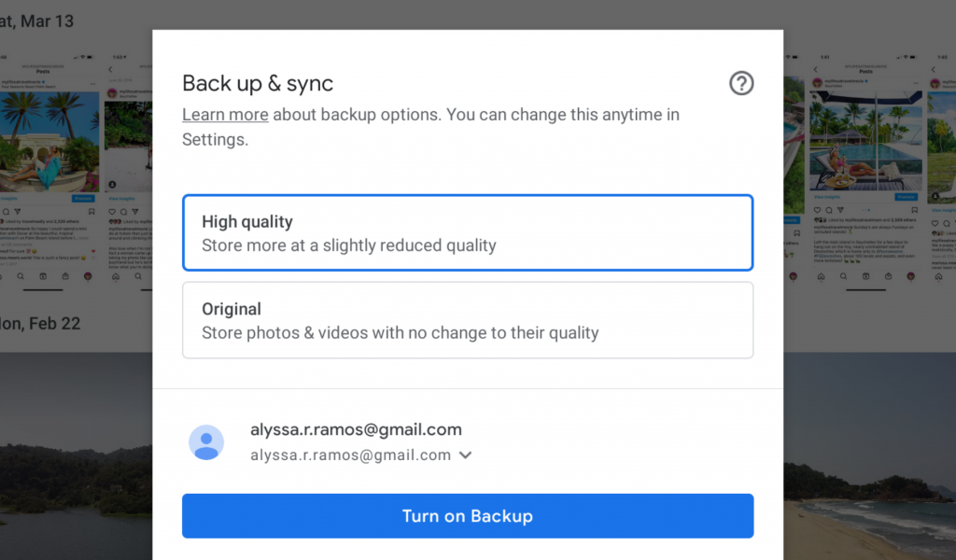The image size is (956, 560).
Task: Open the account switcher chevron next to the email
Action: click(x=465, y=455)
